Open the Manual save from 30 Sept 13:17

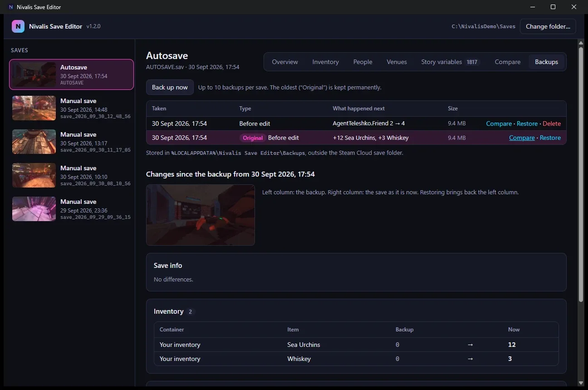tap(72, 142)
